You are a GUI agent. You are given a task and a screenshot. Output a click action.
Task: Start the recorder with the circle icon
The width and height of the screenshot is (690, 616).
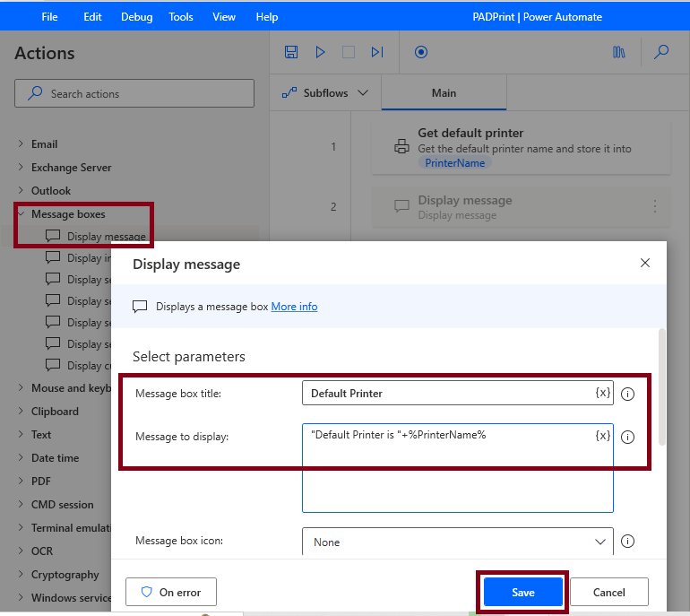pyautogui.click(x=420, y=52)
